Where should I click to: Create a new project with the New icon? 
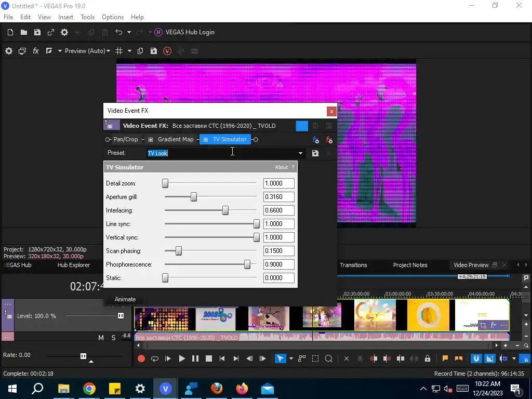10,32
